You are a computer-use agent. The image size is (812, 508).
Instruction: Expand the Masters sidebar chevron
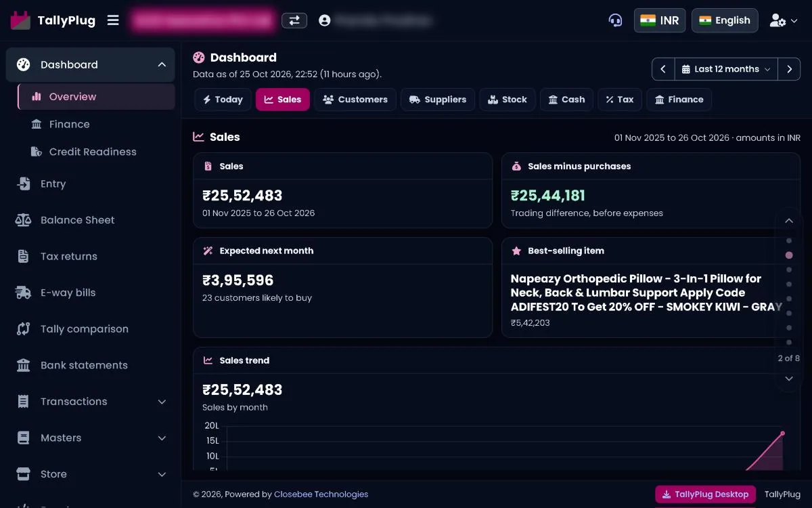click(x=162, y=438)
